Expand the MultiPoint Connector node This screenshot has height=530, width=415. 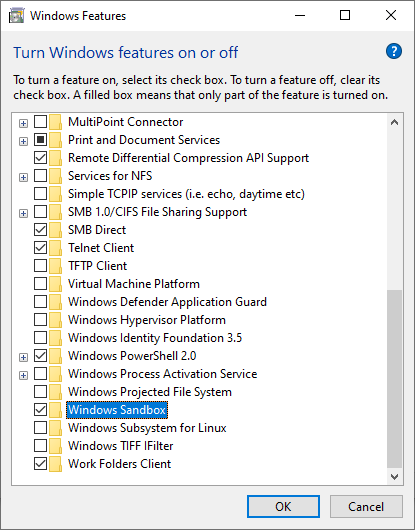point(23,123)
